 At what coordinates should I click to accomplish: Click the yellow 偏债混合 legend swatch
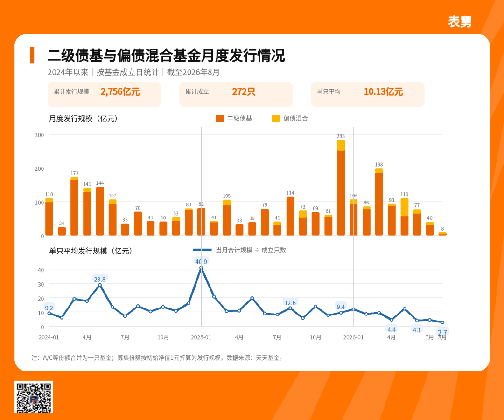[275, 118]
